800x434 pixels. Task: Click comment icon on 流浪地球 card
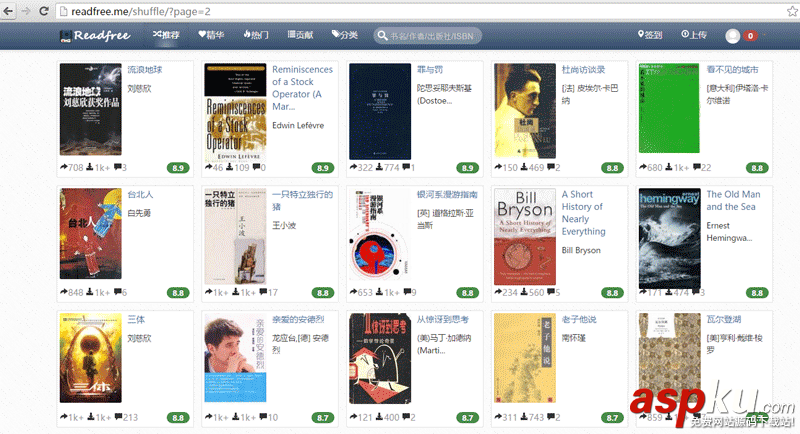click(x=117, y=167)
